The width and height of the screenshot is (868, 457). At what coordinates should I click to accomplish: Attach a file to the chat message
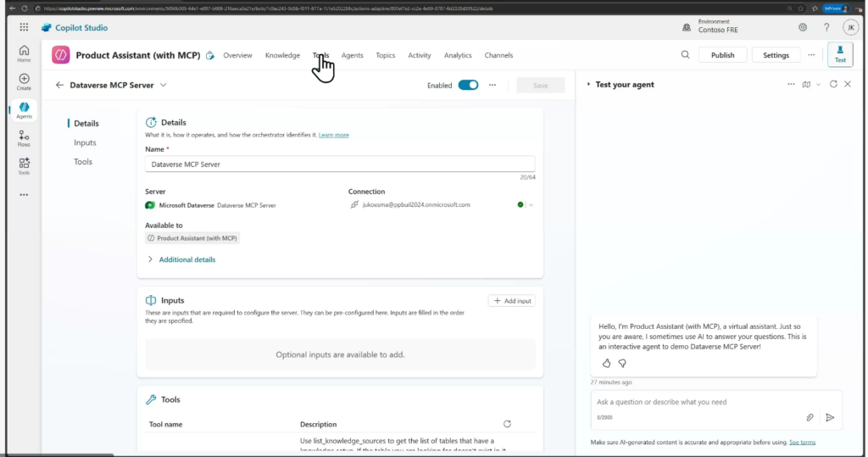coord(810,418)
